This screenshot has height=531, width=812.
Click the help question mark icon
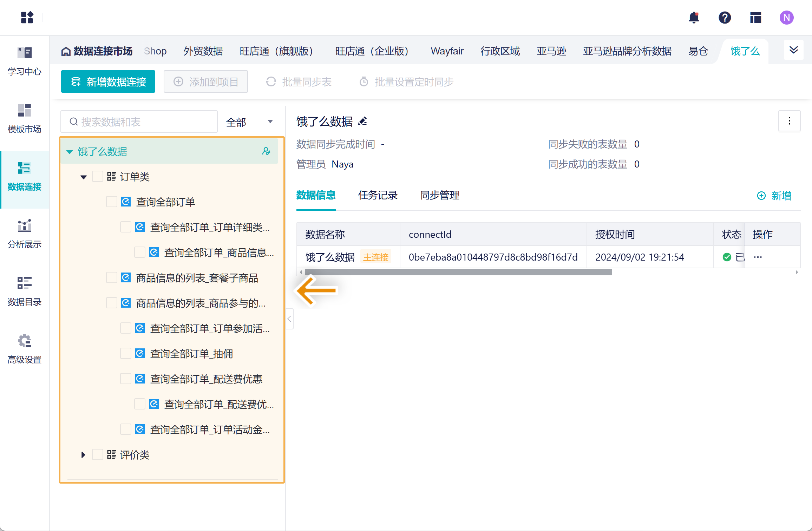point(725,18)
